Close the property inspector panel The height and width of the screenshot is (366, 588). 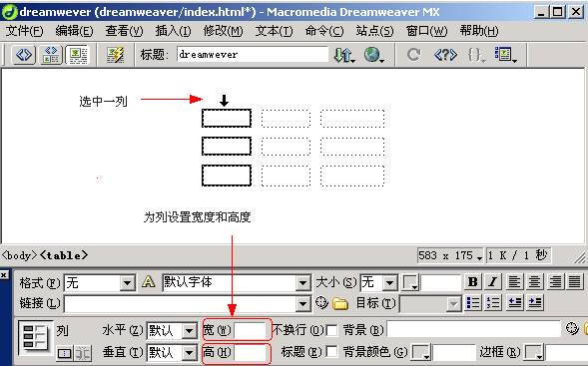(4, 275)
